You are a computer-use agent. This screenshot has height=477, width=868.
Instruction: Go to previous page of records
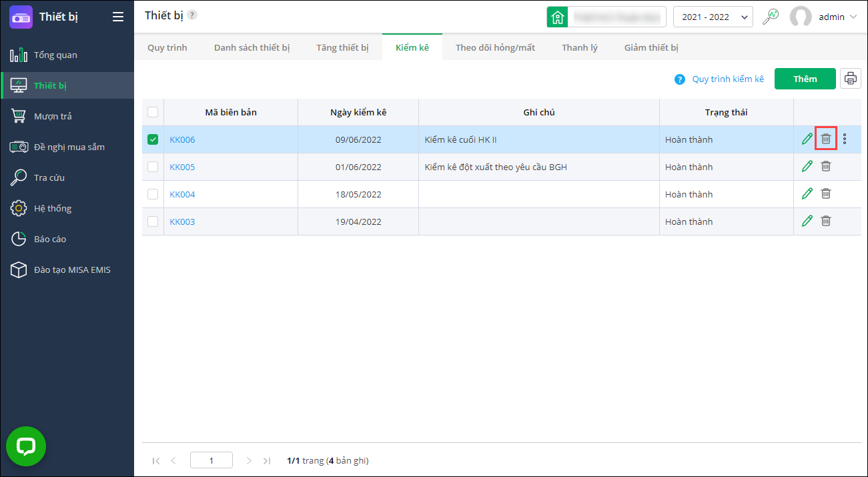click(173, 460)
